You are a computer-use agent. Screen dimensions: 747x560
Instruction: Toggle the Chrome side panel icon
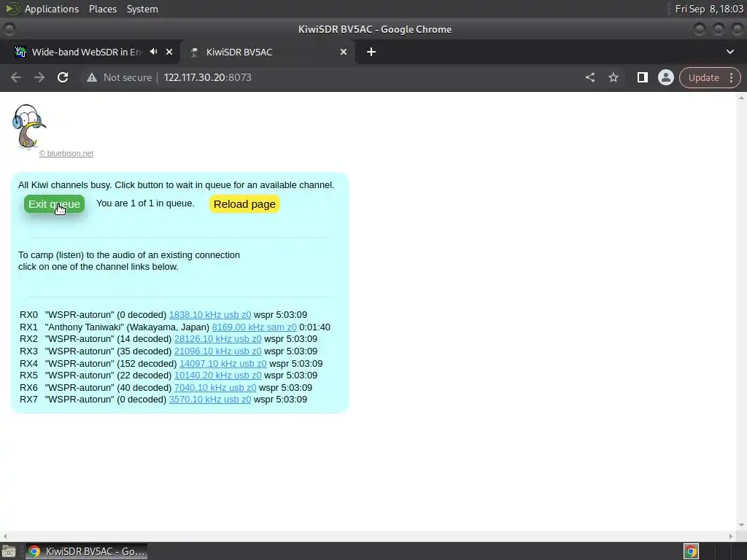pos(642,77)
